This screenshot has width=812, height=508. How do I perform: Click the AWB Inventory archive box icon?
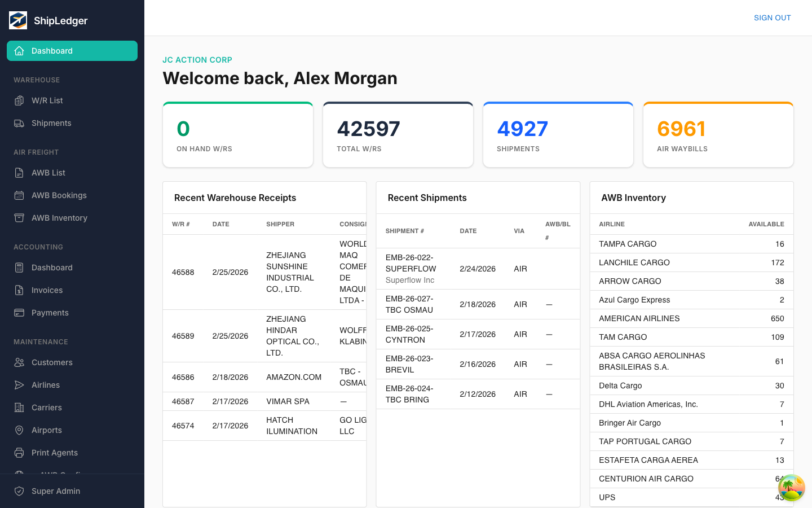19,218
